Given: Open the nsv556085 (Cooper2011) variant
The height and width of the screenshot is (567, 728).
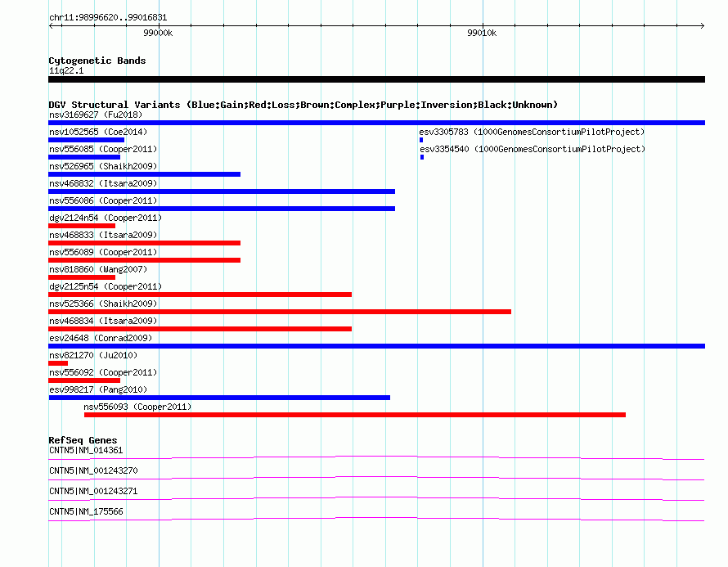Looking at the screenshot, I should click(103, 149).
